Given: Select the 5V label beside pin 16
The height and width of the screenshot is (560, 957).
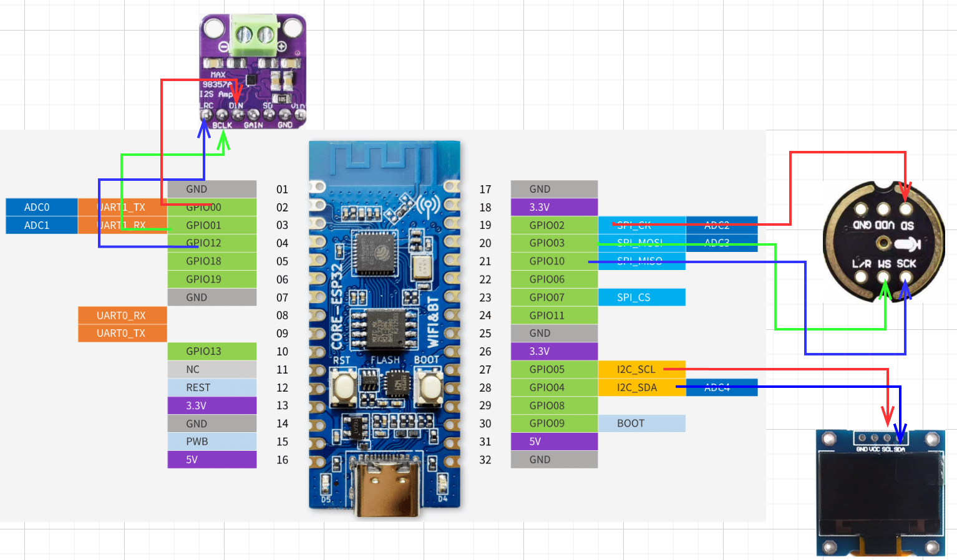Looking at the screenshot, I should tap(212, 460).
